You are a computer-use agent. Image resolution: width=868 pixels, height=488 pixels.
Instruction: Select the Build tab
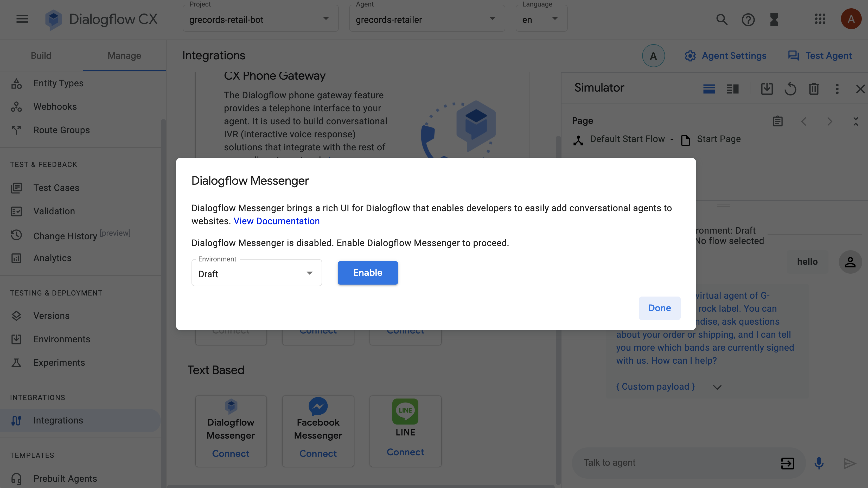point(41,55)
